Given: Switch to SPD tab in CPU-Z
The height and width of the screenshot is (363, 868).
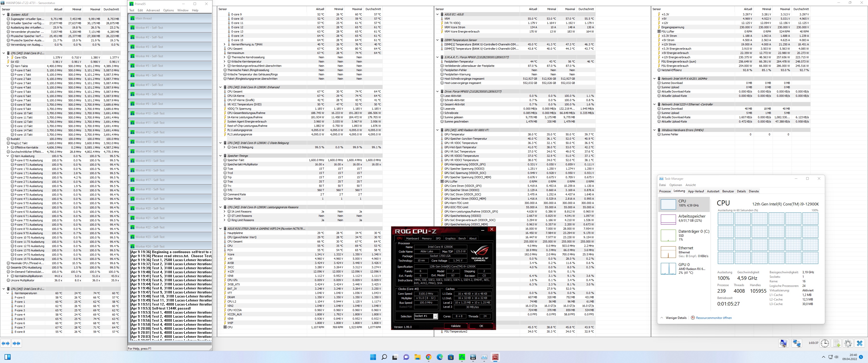Looking at the screenshot, I should tap(438, 238).
